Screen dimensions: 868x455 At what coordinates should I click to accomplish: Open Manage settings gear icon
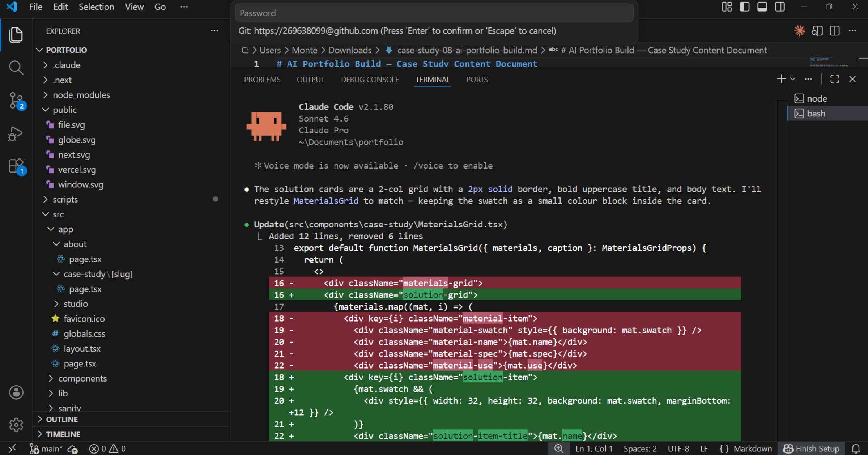point(16,425)
